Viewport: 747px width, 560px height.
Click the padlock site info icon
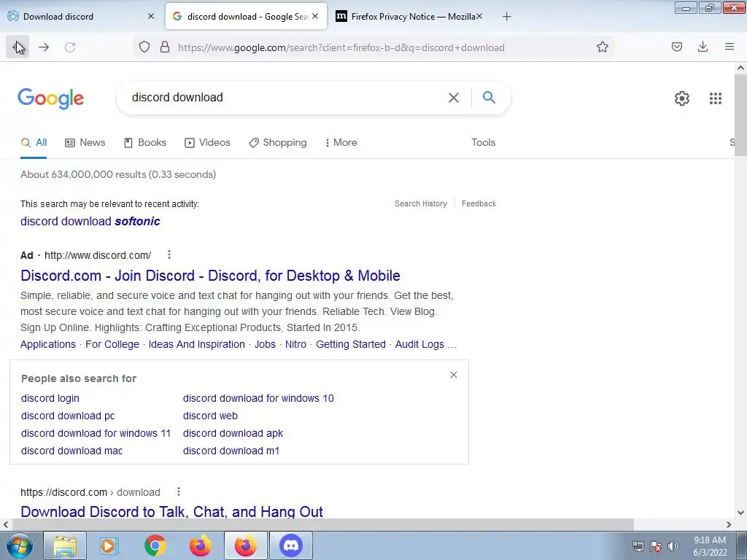pyautogui.click(x=165, y=47)
